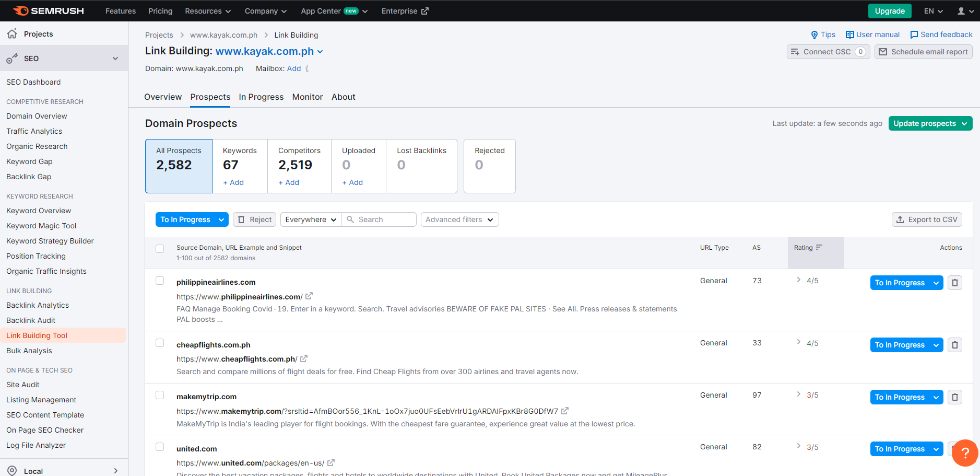
Task: Open the www.kayak.com.ph project dropdown
Action: click(269, 51)
